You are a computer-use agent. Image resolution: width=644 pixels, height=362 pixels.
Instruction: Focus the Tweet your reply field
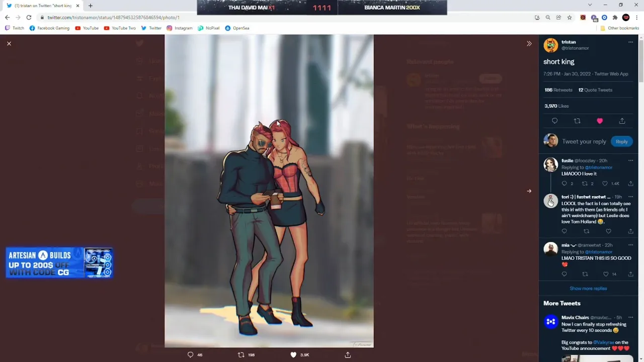click(584, 142)
